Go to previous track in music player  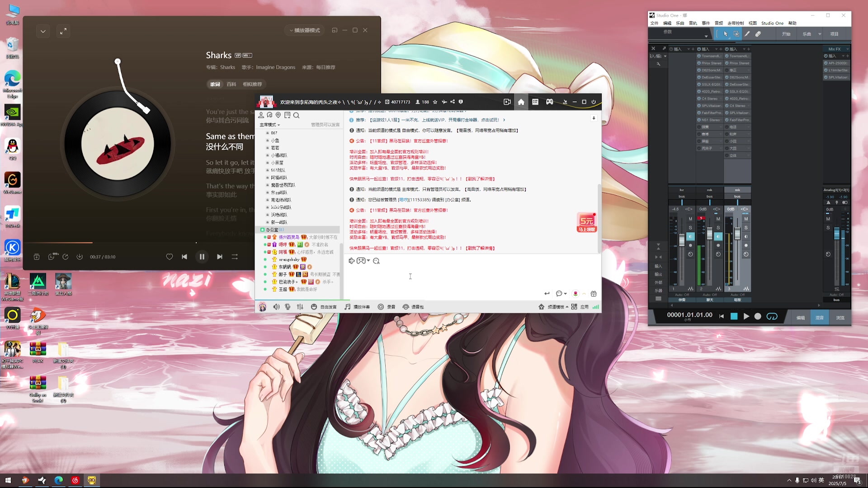[184, 257]
